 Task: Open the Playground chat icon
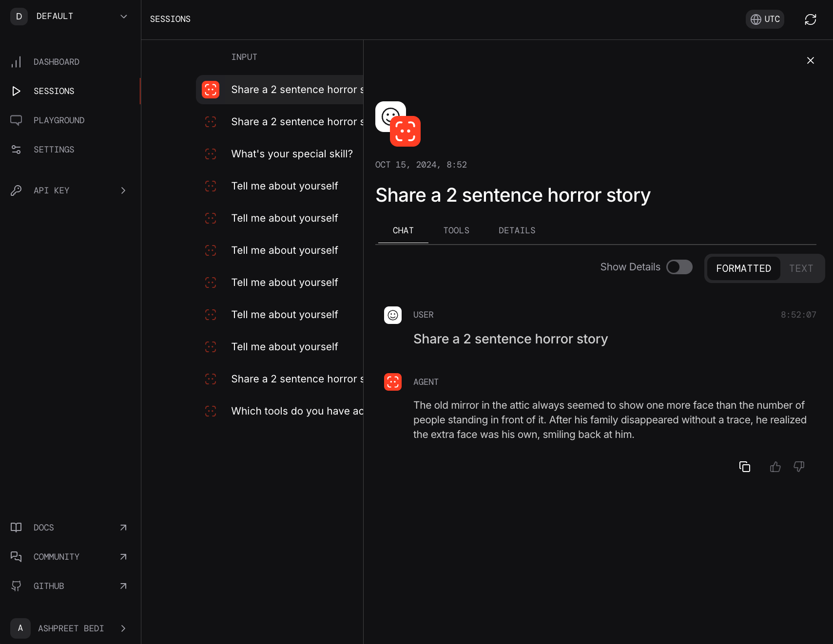(x=16, y=120)
